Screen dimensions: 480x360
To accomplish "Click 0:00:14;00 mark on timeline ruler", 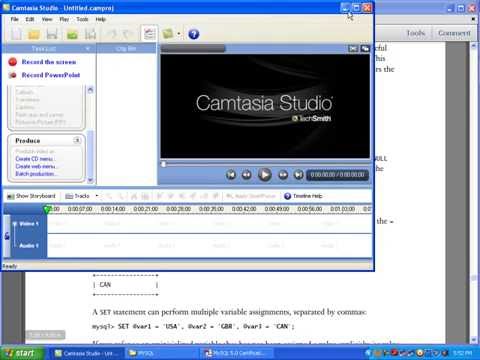I will pos(113,209).
